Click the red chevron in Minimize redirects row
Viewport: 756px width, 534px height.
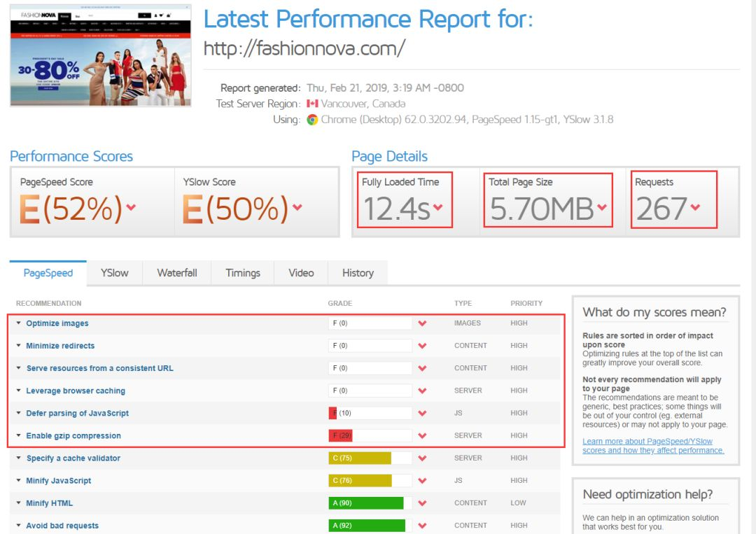click(x=422, y=346)
